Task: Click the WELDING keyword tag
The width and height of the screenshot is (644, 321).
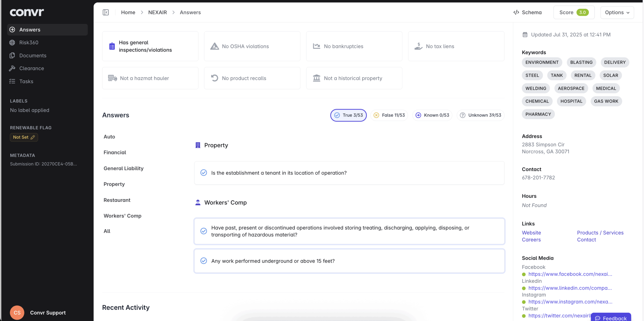Action: pyautogui.click(x=536, y=88)
